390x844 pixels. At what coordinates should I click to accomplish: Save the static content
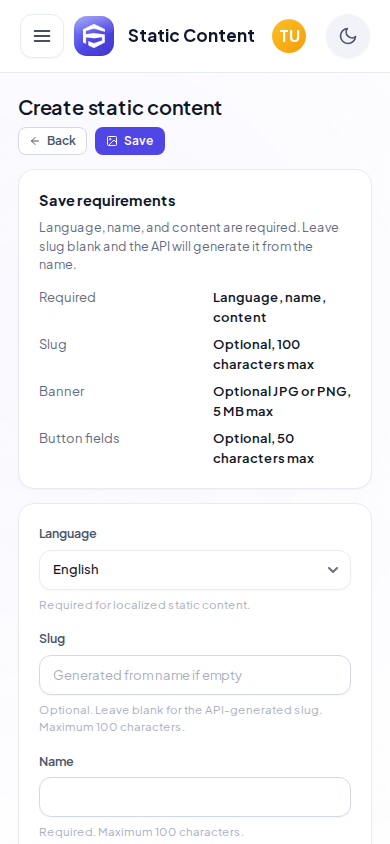[x=130, y=141]
